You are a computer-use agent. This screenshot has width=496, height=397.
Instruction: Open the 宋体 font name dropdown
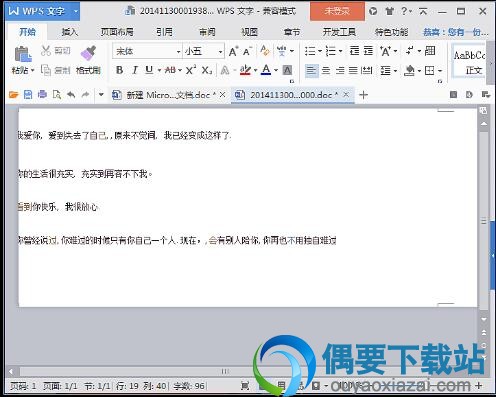pos(148,51)
